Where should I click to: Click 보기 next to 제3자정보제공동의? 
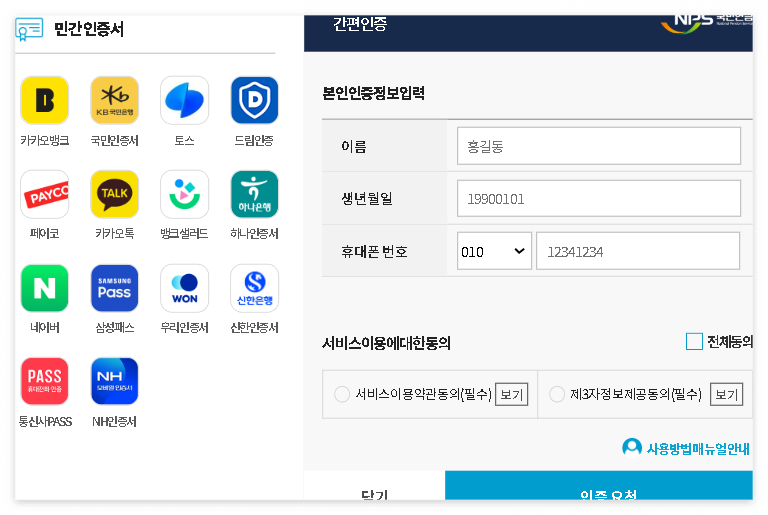pos(726,394)
